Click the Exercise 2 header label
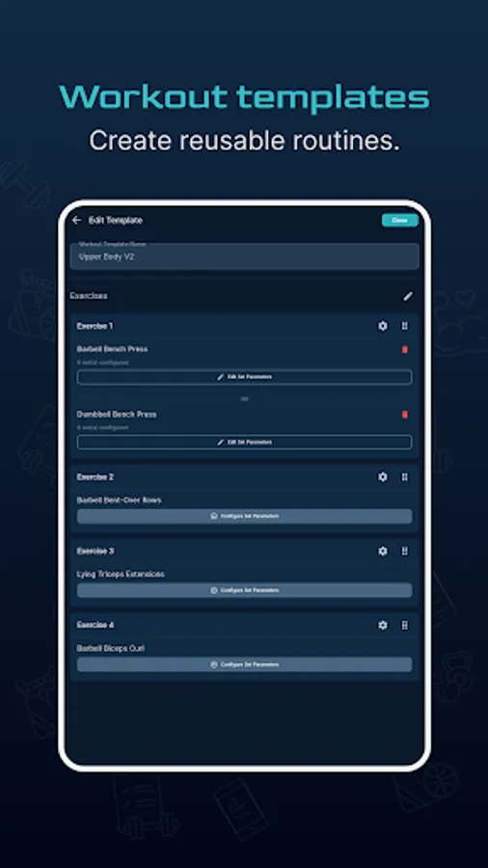Image resolution: width=488 pixels, height=868 pixels. pyautogui.click(x=95, y=476)
